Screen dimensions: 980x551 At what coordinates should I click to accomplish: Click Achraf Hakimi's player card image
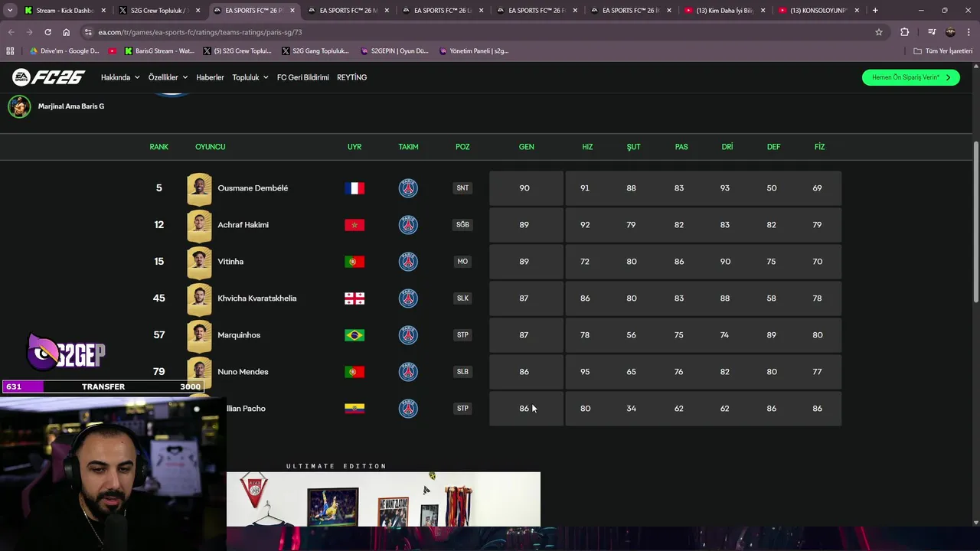coord(199,225)
